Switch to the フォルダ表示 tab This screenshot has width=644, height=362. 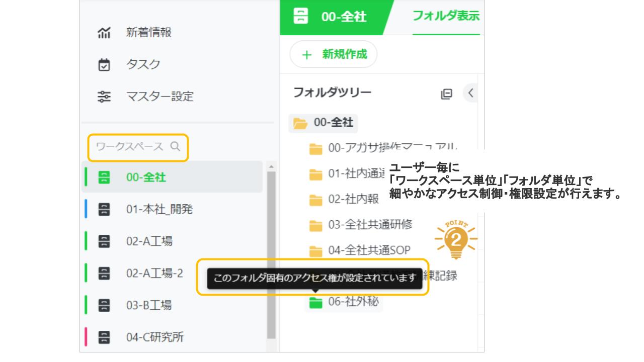(446, 16)
